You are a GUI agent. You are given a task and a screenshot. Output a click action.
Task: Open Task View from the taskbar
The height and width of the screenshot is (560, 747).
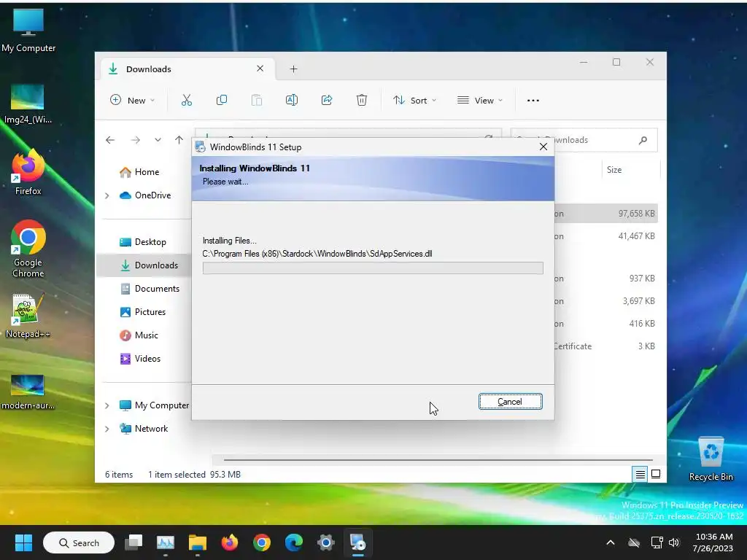point(133,542)
